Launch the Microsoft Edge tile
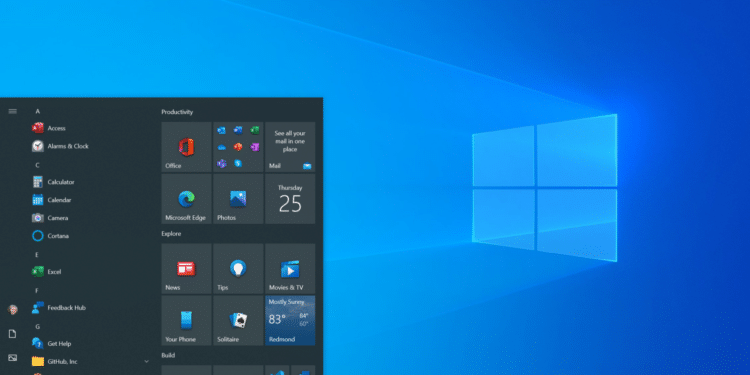The height and width of the screenshot is (375, 750). pos(187,199)
